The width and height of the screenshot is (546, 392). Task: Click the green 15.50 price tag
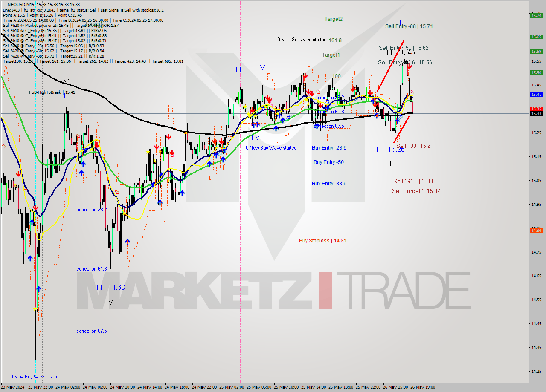coord(536,72)
